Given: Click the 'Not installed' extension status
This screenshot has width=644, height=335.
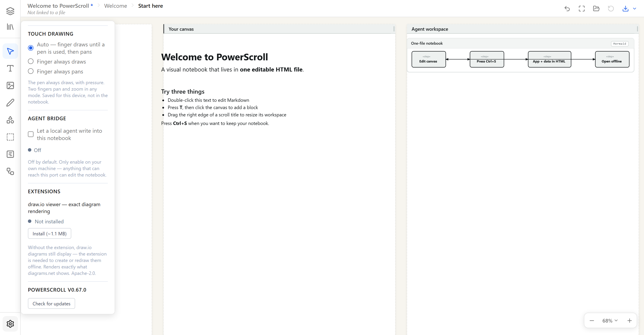Looking at the screenshot, I should pos(49,221).
